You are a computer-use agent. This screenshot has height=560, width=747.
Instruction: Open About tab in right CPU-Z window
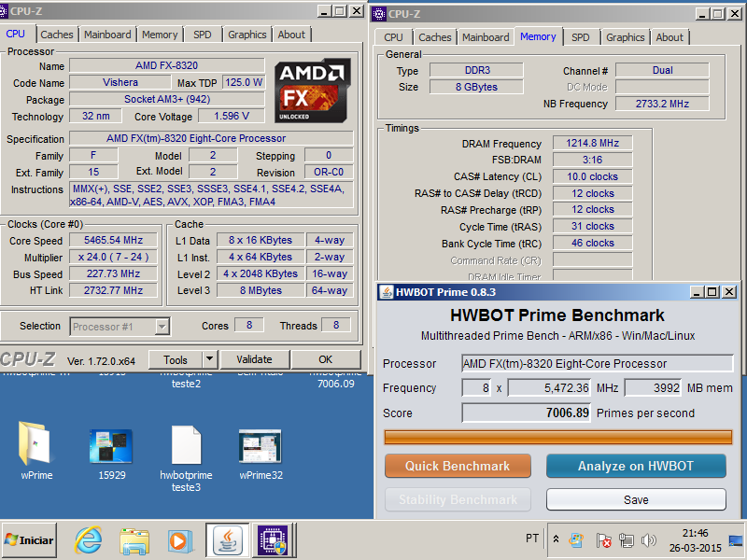(x=669, y=37)
